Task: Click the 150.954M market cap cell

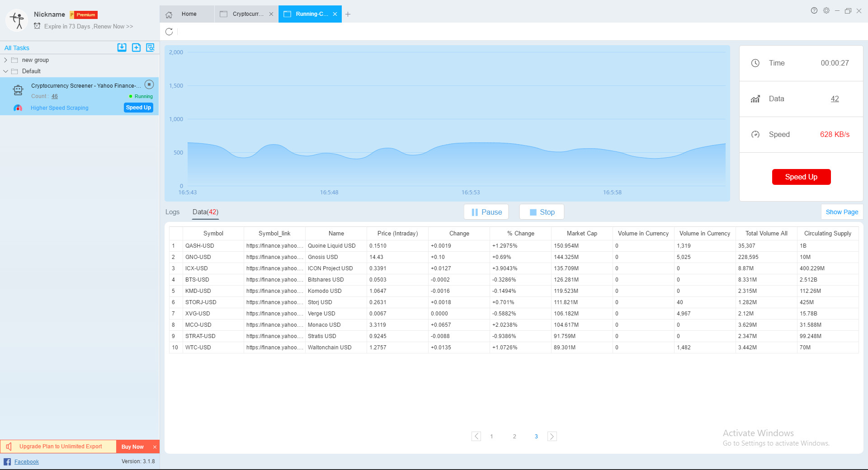Action: click(x=582, y=246)
